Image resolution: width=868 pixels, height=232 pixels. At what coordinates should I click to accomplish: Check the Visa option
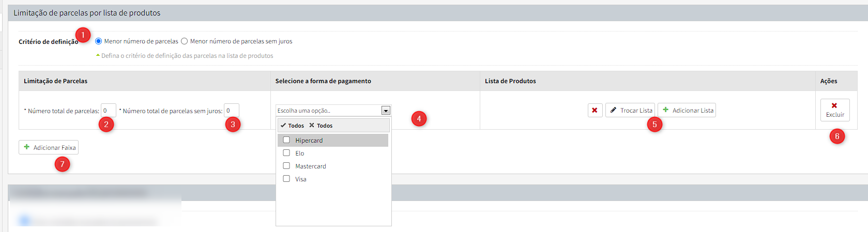click(x=286, y=179)
